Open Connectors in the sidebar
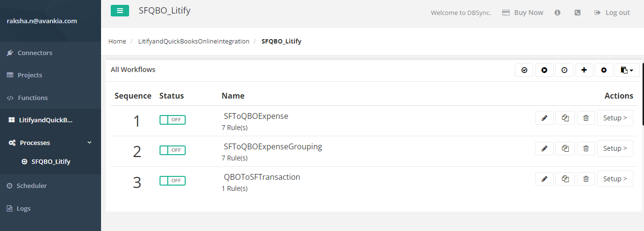Image resolution: width=644 pixels, height=231 pixels. tap(35, 53)
